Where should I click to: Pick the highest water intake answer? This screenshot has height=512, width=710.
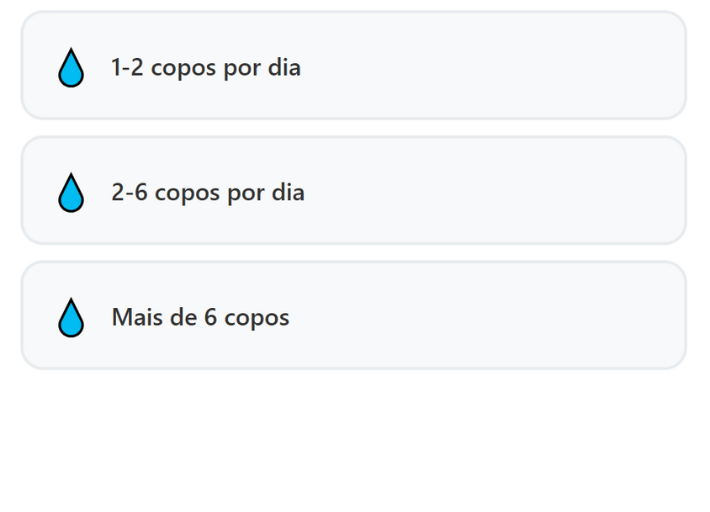point(353,316)
